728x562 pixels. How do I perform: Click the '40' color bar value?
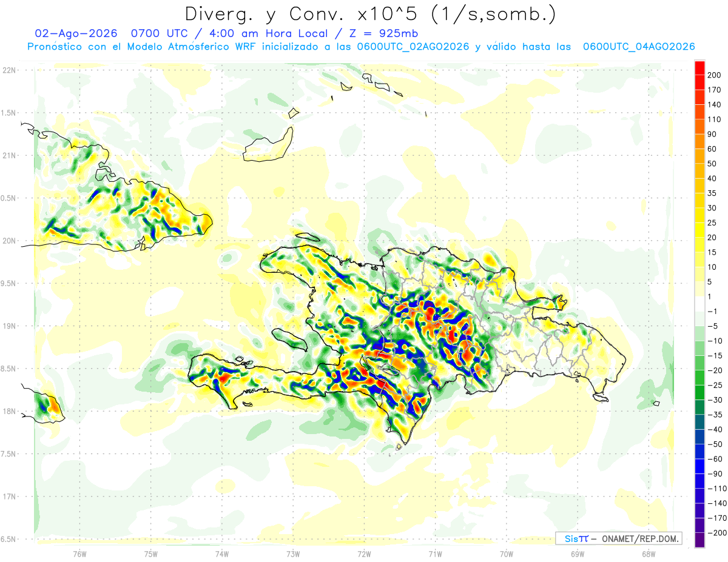[x=712, y=178]
